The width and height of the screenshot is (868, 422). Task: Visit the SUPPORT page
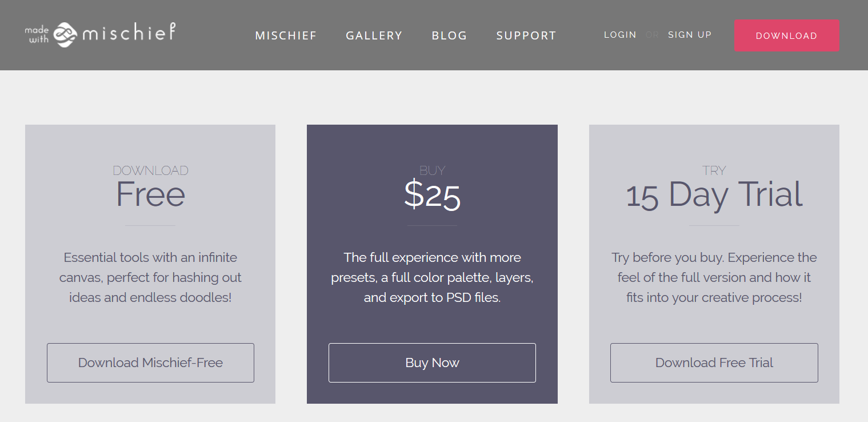526,35
